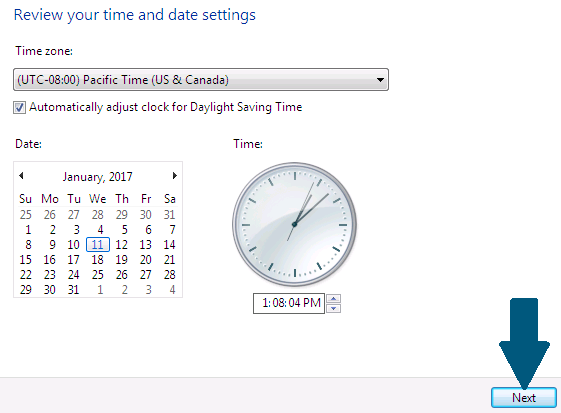Toggle automatic Daylight Saving Time adjustment
The image size is (561, 413).
tap(19, 107)
